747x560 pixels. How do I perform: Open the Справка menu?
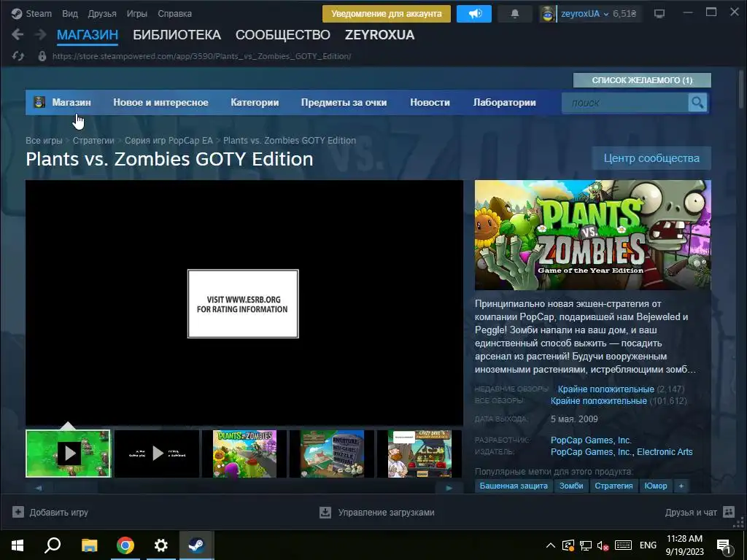(174, 14)
